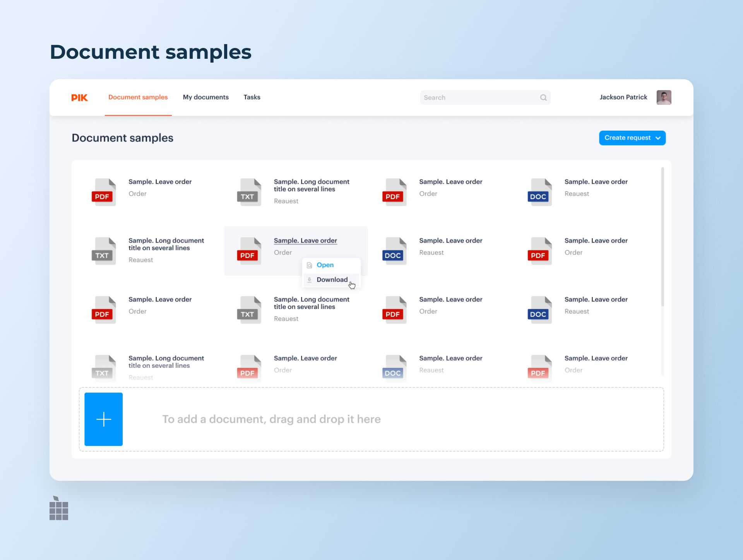Click the TXT icon in first row
This screenshot has width=743, height=560.
click(x=248, y=192)
